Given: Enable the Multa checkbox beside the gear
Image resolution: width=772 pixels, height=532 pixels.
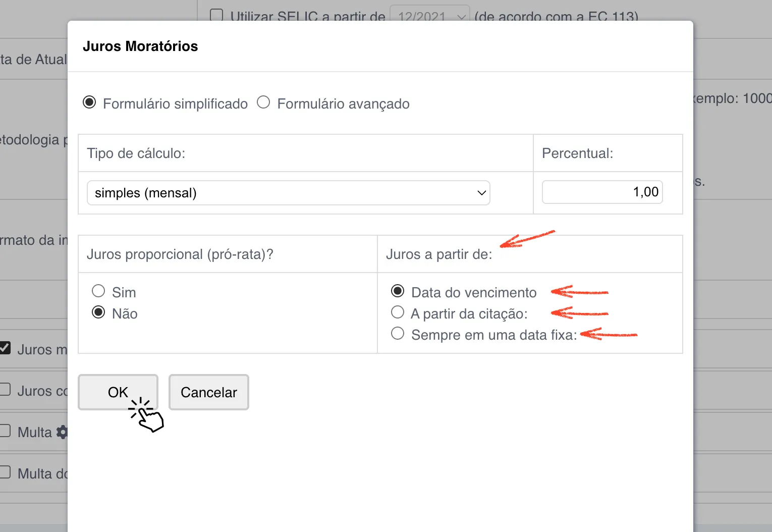Looking at the screenshot, I should point(5,431).
